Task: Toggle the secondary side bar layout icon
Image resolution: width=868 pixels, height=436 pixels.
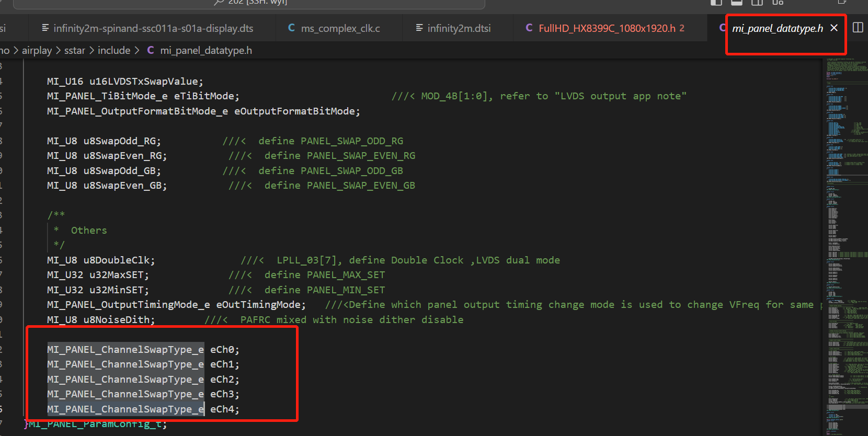Action: click(757, 2)
